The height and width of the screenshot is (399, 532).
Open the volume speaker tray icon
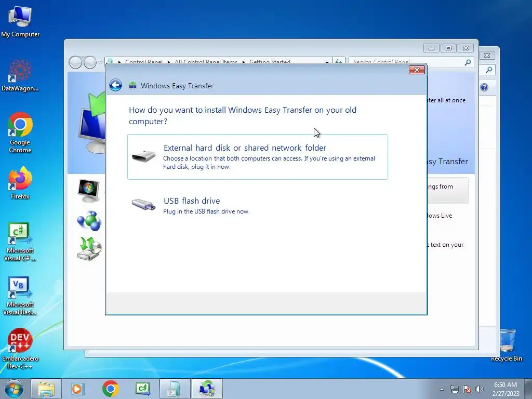[x=480, y=389]
